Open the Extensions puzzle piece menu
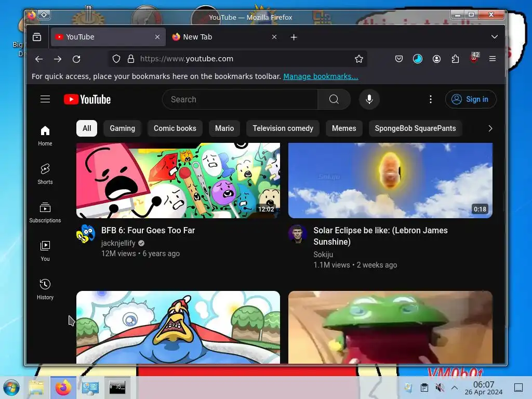This screenshot has width=532, height=399. point(455,59)
